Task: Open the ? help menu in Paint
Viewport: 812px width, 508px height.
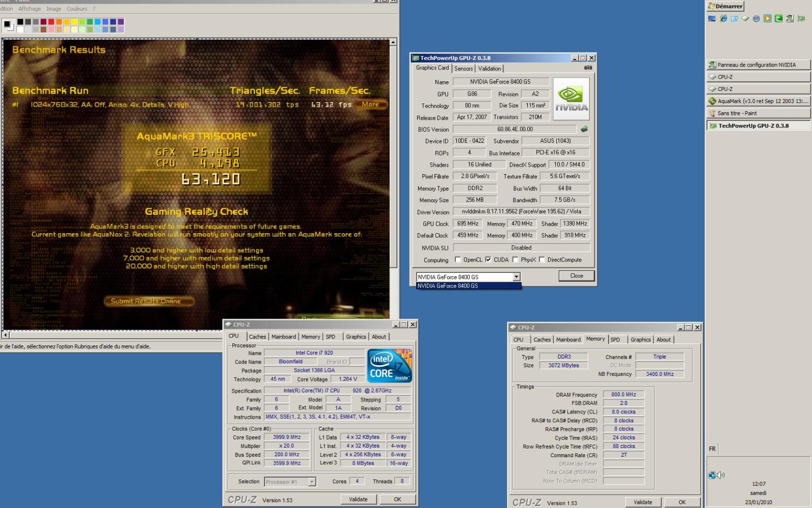Action: click(x=94, y=9)
